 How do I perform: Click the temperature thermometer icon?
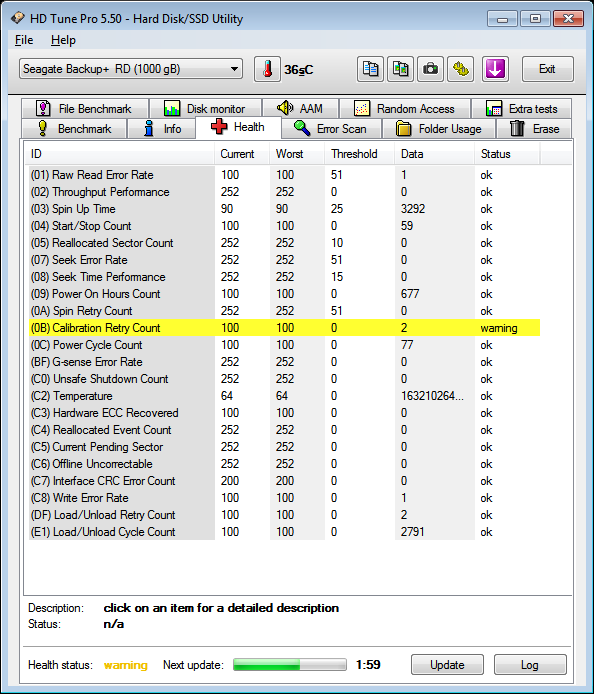(267, 69)
